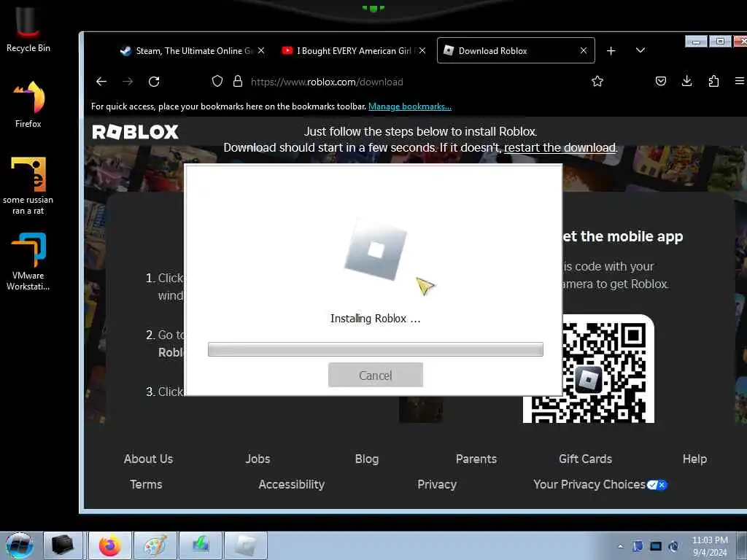This screenshot has width=747, height=560.
Task: Open the Recycle Bin desktop icon
Action: pos(28,29)
